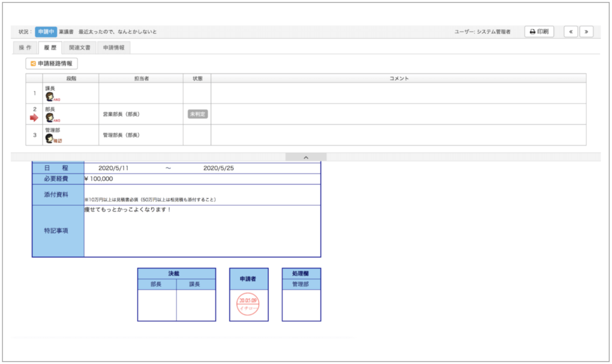Viewport: 612px width, 364px height.
Task: Click the 営業部長（部長） assignee cell
Action: 141,114
